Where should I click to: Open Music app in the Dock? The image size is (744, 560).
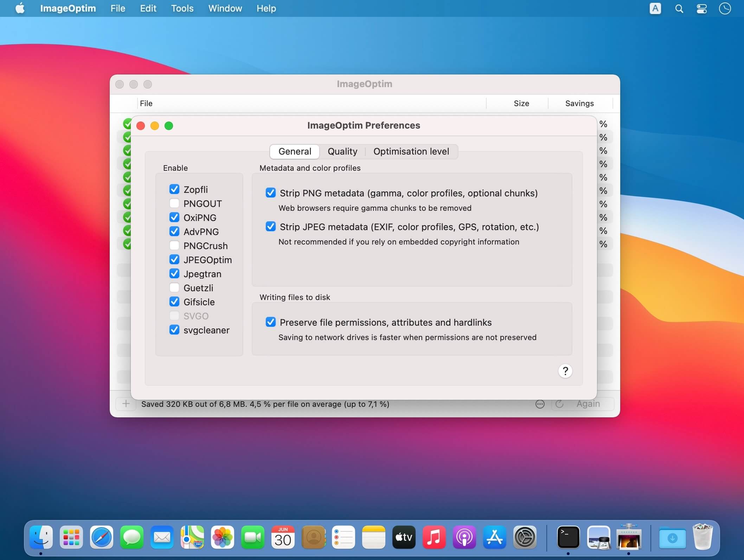click(x=434, y=537)
